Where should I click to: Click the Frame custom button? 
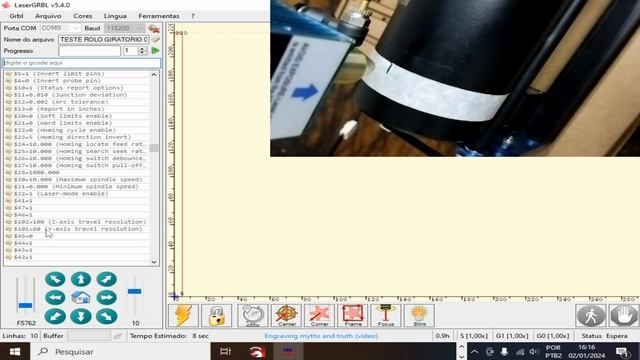[x=353, y=315]
